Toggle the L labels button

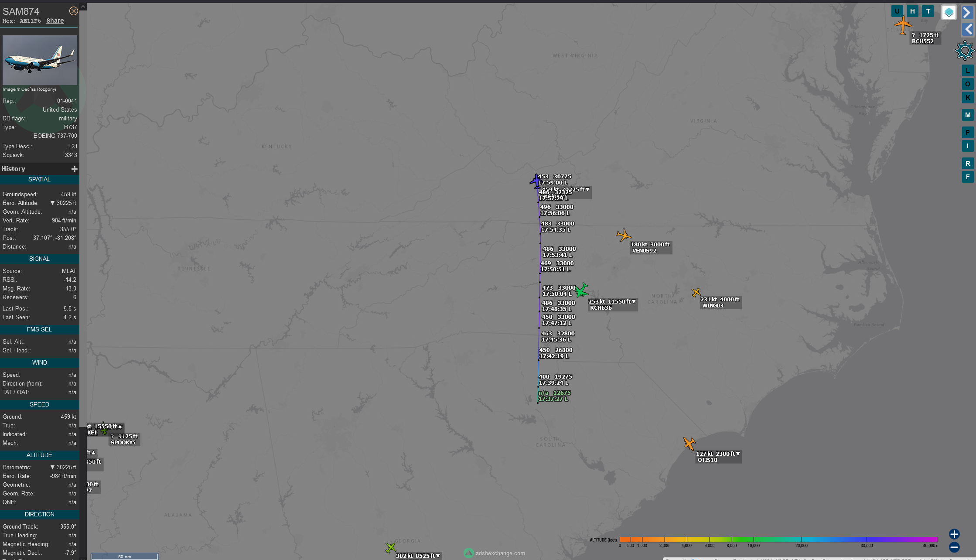click(968, 70)
